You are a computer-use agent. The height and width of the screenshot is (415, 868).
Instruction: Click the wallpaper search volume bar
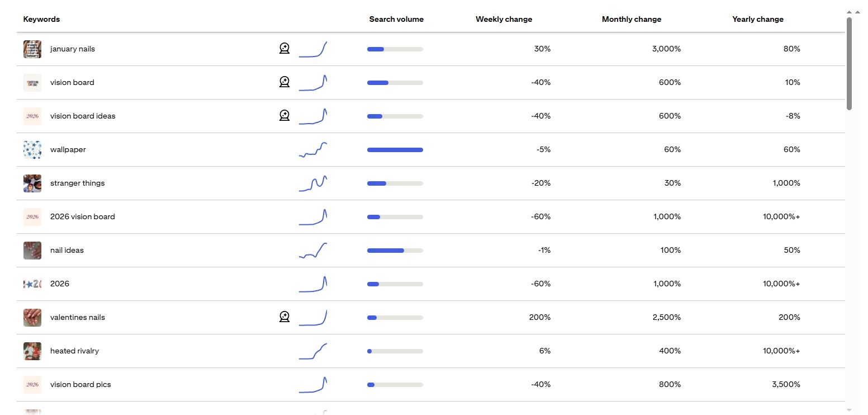(395, 150)
